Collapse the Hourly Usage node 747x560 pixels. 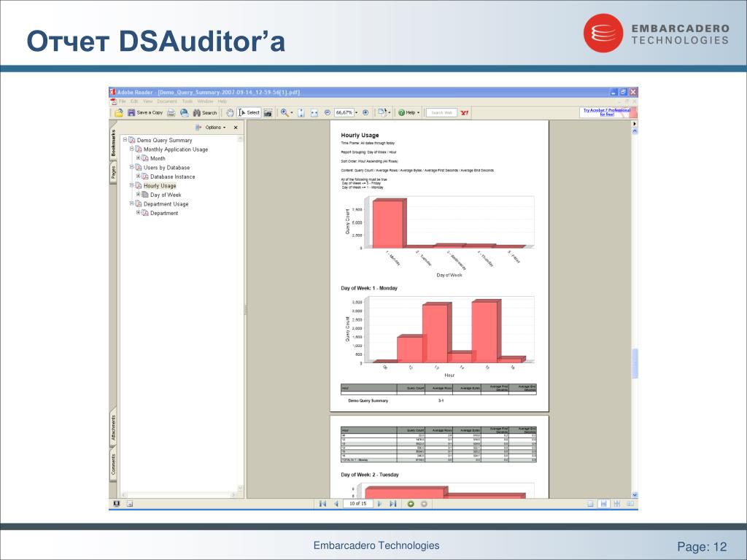click(132, 185)
